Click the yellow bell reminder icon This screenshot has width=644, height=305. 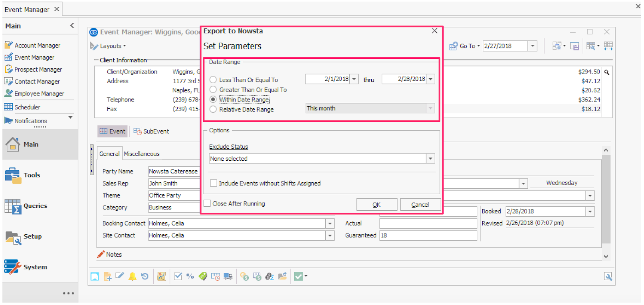(132, 276)
